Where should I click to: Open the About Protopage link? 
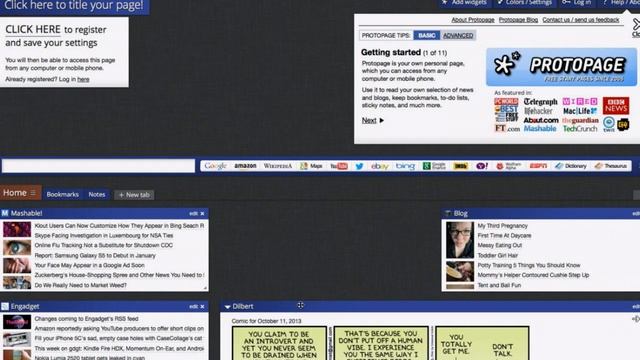click(x=473, y=20)
